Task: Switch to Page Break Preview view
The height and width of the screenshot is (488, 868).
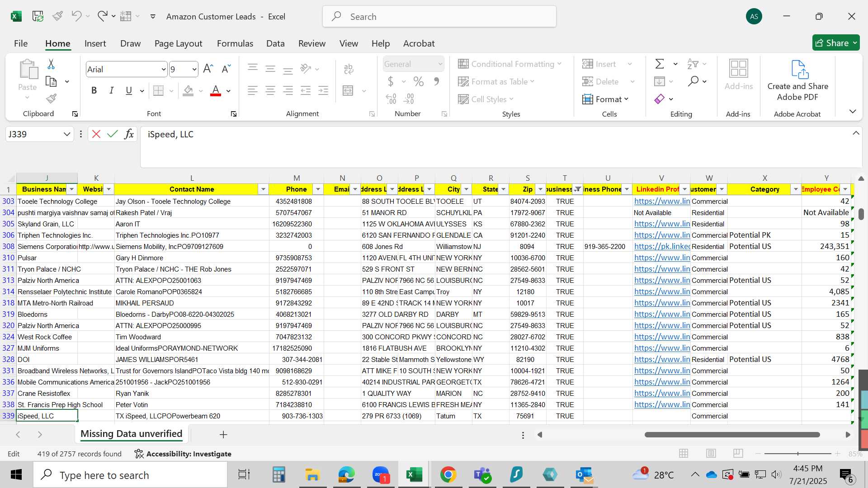Action: (x=738, y=453)
